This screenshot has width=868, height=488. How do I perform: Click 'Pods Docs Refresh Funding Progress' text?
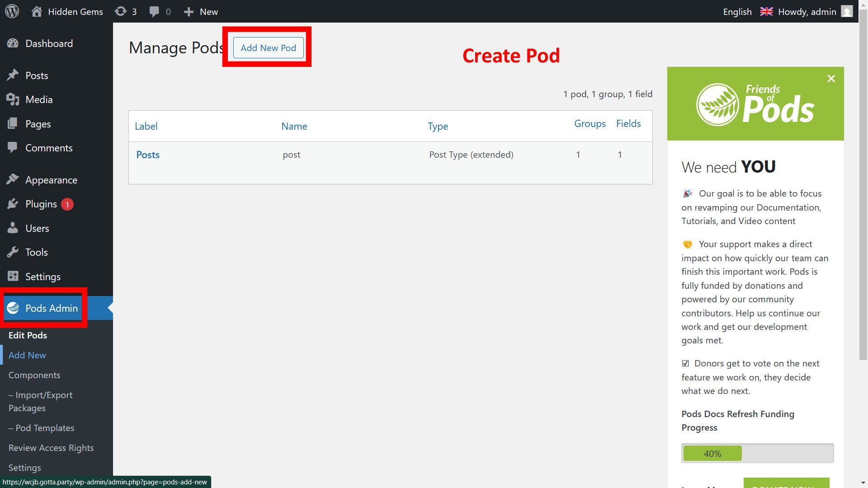pos(738,421)
